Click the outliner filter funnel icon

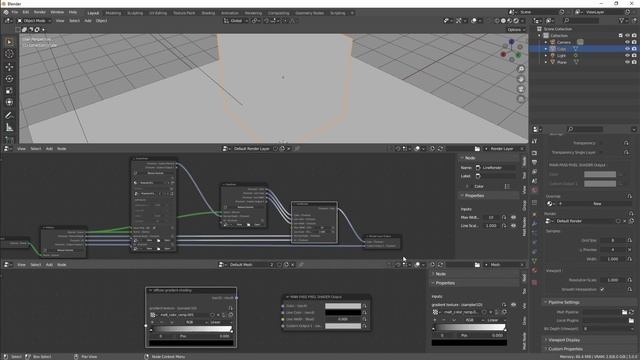point(622,20)
